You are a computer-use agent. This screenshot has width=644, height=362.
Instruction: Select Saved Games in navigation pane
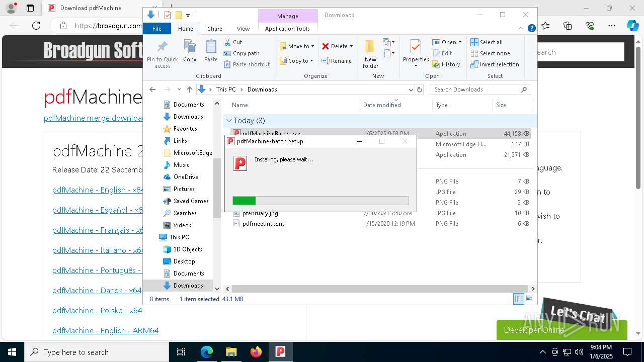[x=191, y=201]
